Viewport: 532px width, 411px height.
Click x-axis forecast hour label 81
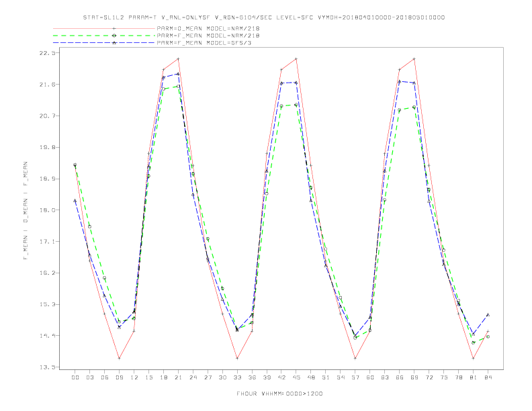(474, 377)
